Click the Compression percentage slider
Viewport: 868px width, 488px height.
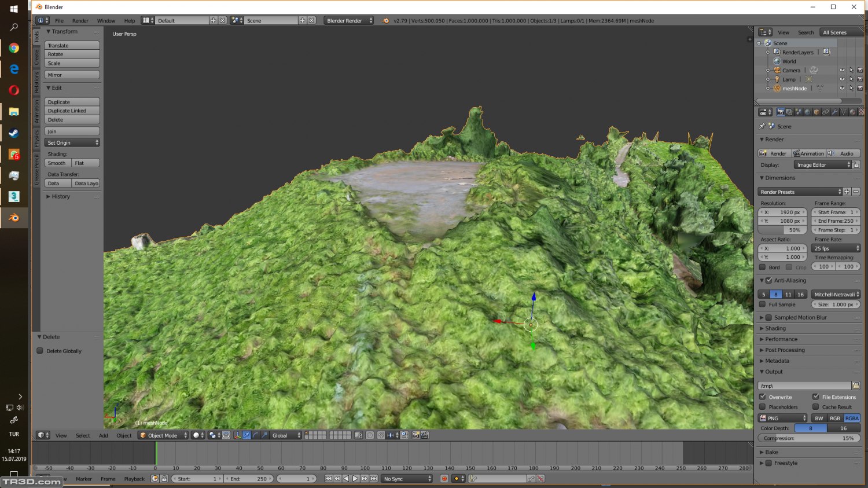pyautogui.click(x=808, y=438)
